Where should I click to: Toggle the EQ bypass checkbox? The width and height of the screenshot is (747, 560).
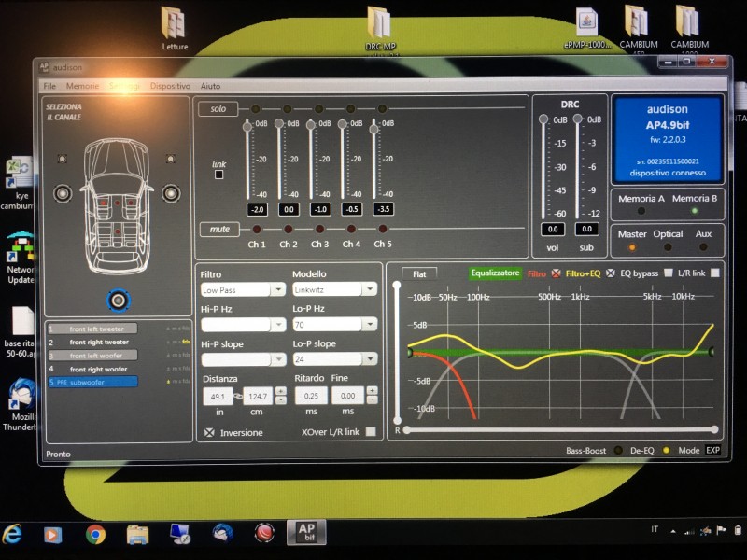click(x=669, y=273)
